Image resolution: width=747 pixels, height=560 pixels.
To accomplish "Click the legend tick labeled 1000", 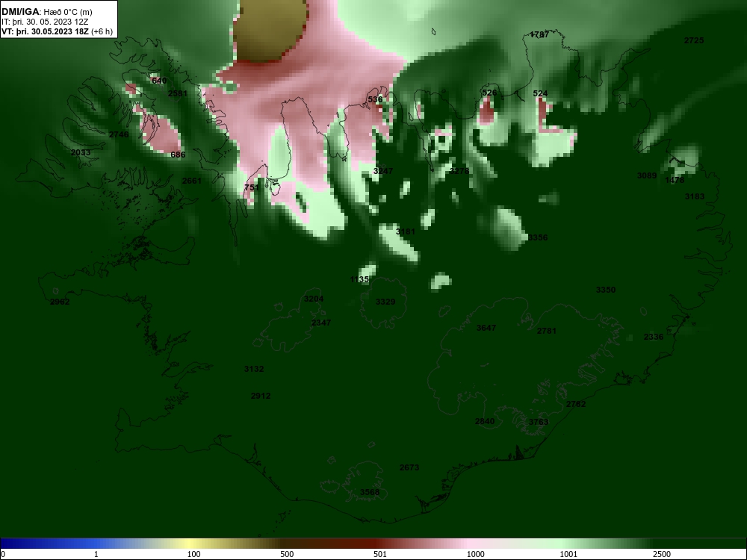I will pos(475,554).
